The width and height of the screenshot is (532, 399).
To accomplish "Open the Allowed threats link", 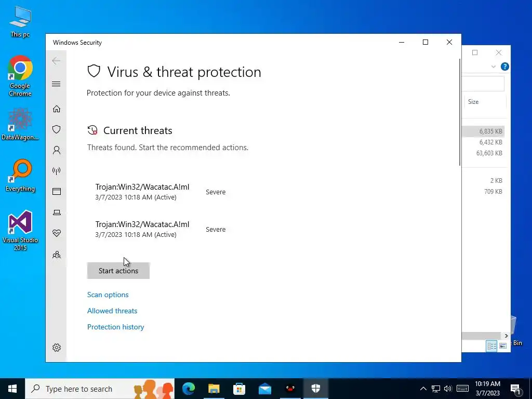I will (x=112, y=311).
